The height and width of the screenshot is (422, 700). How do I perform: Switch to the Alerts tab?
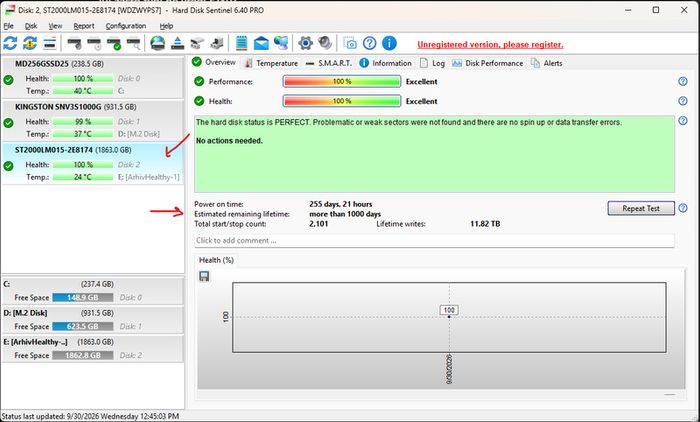click(x=546, y=63)
